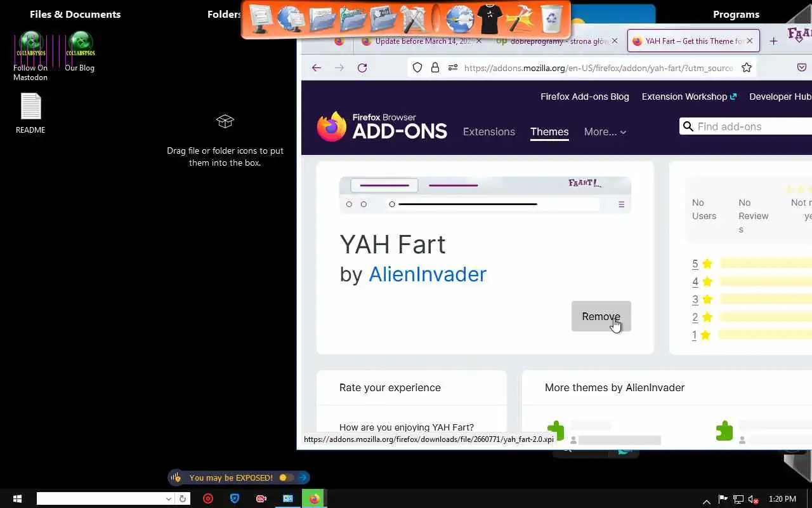The image size is (812, 508).
Task: Open AlienInvader author link
Action: click(428, 274)
